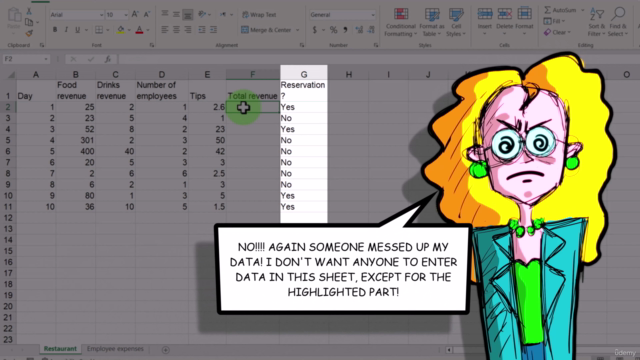Switch to Employee expenses sheet tab
Screen dimensions: 640x360
pyautogui.click(x=115, y=349)
